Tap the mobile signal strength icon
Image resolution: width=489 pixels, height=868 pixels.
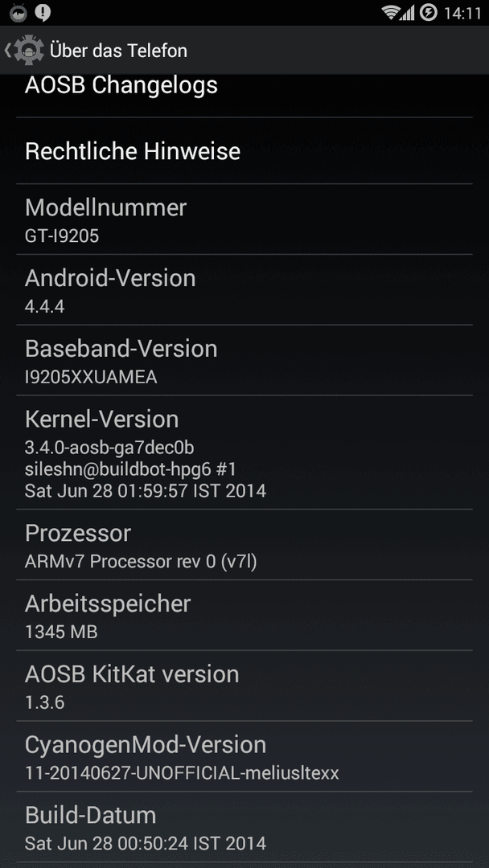tap(408, 13)
